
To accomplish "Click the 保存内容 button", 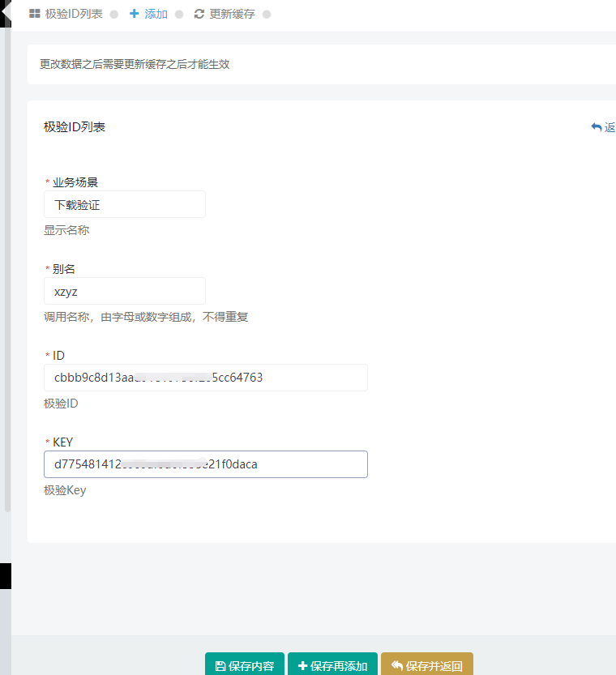I will [x=245, y=664].
